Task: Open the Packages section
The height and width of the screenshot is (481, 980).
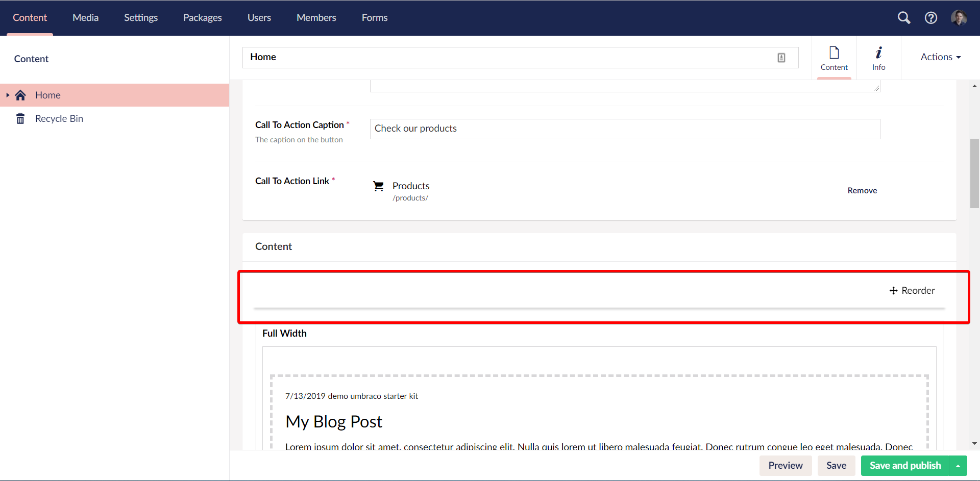Action: click(203, 18)
